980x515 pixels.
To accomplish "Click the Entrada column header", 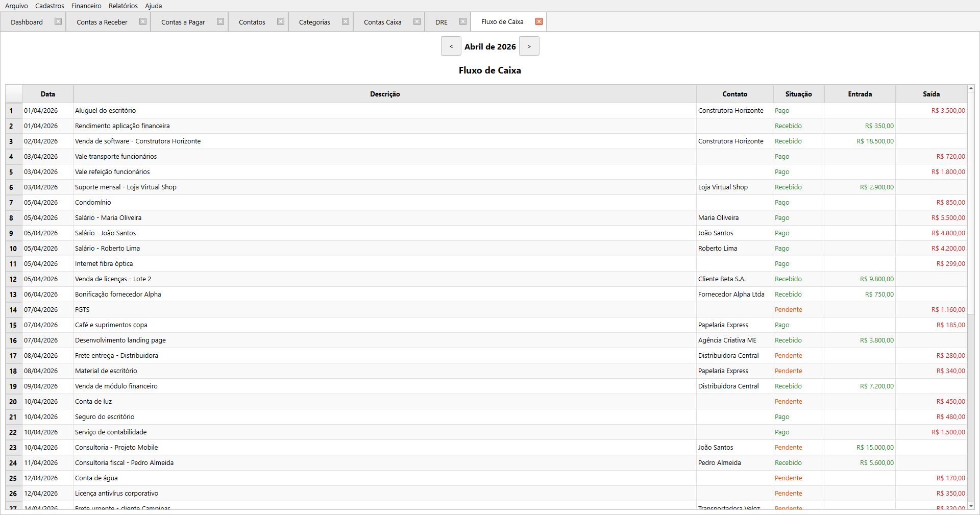I will click(x=860, y=94).
